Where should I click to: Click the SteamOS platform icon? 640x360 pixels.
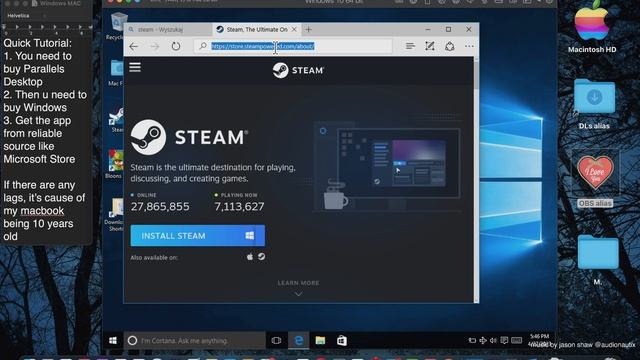pos(262,257)
